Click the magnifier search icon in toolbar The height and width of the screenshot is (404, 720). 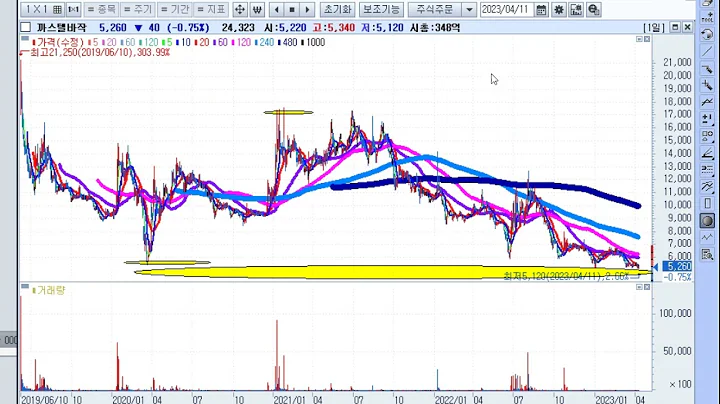pos(594,10)
